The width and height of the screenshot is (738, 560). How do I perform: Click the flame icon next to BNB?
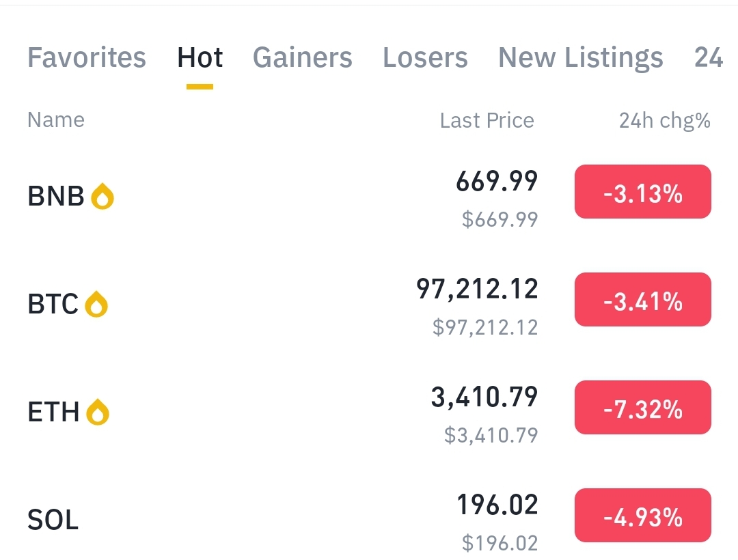[x=102, y=197]
